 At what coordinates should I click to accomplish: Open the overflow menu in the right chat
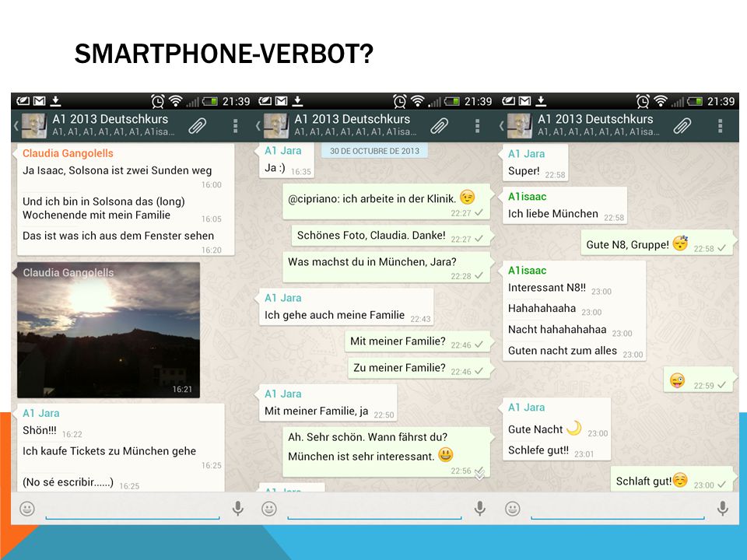coord(721,126)
